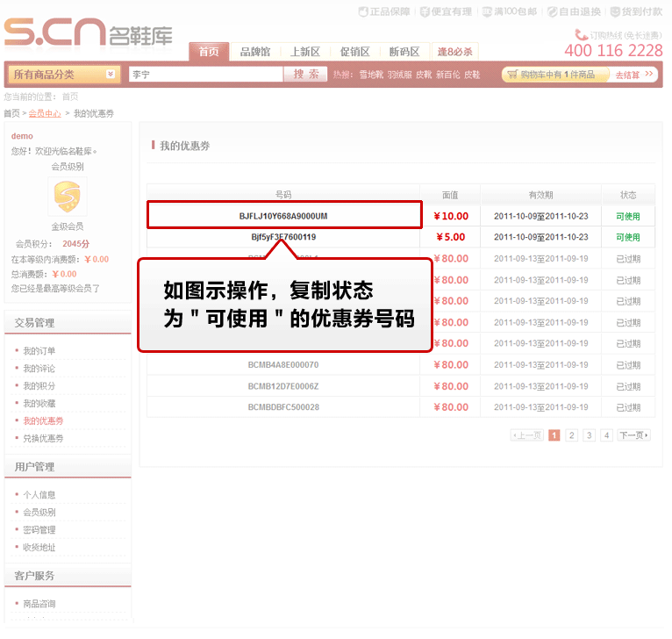Click the gold member shield badge

click(67, 195)
